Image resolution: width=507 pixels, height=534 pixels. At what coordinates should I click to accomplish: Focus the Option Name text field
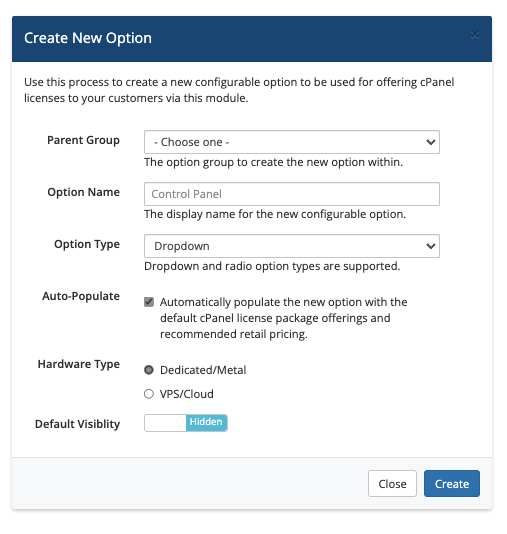(x=292, y=194)
